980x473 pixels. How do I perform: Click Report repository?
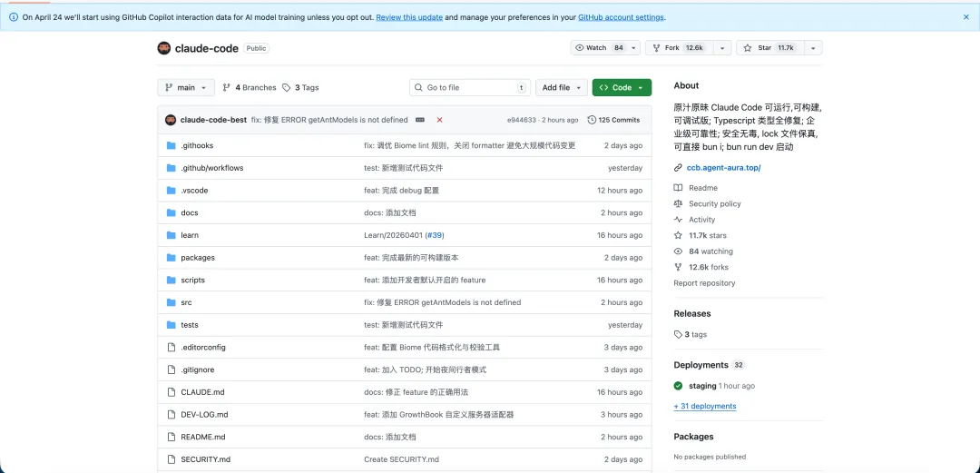point(704,283)
